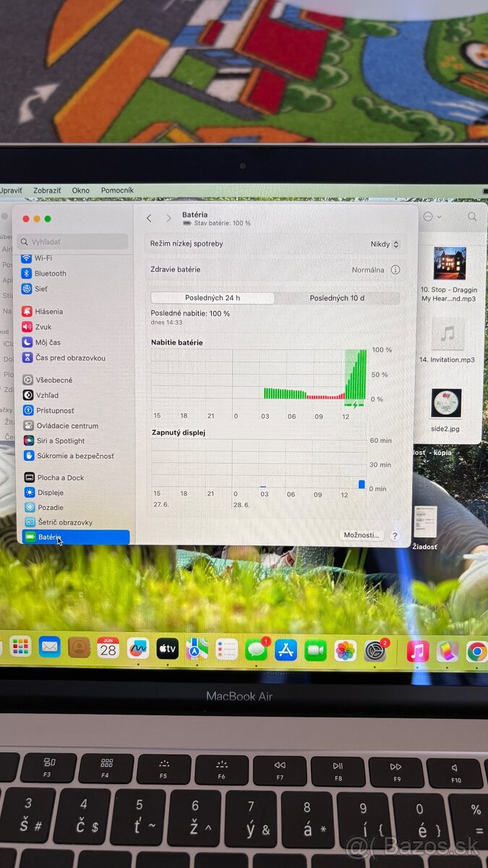Open System Settings from the Dock

coord(374,651)
